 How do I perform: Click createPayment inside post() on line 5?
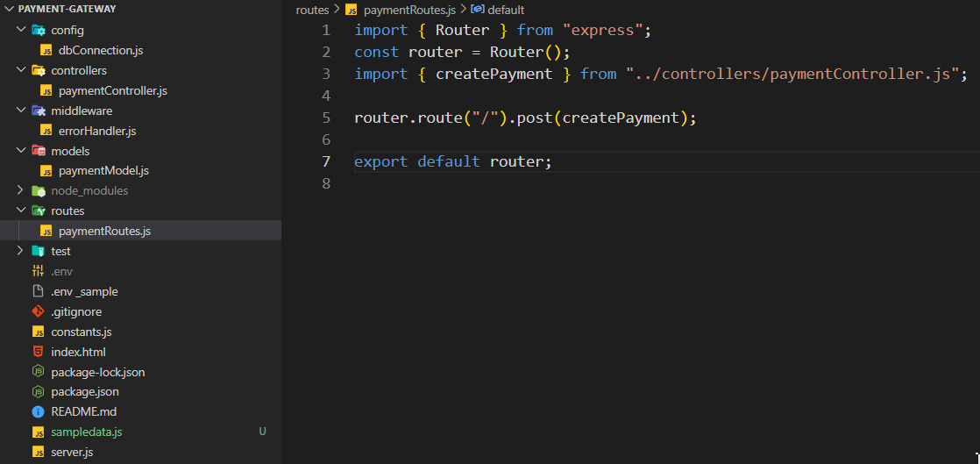[x=621, y=118]
